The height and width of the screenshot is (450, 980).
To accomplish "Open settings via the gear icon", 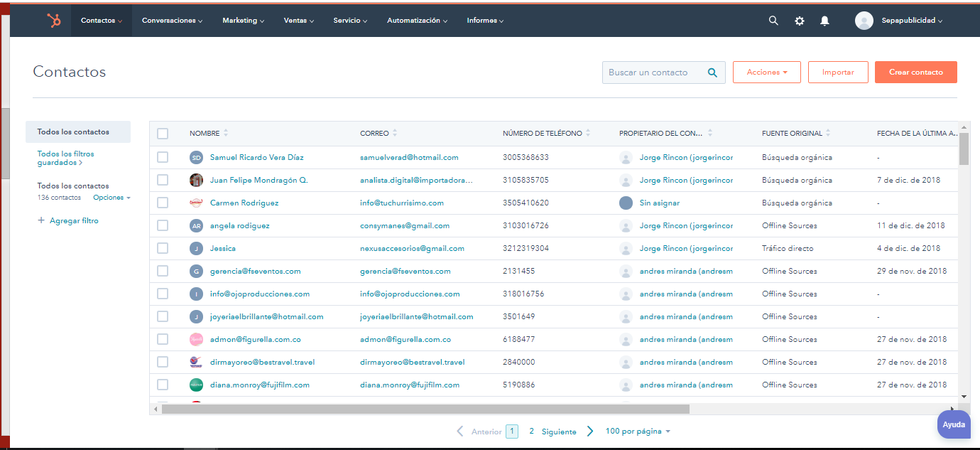I will [800, 21].
